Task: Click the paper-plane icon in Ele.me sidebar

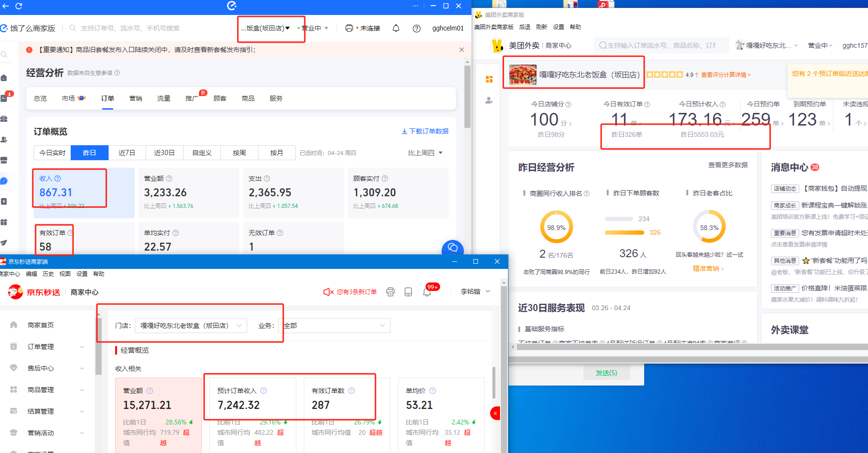Action: tap(4, 243)
